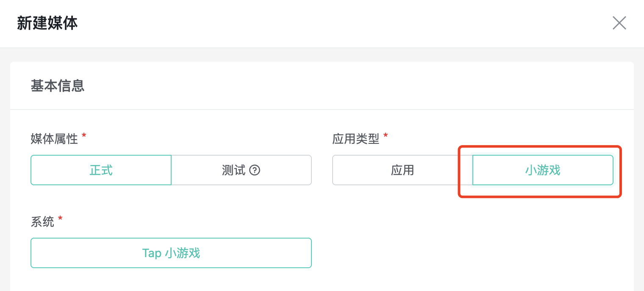Viewport: 644px width, 291px height.
Task: Click the 基本信息 section header
Action: [58, 86]
